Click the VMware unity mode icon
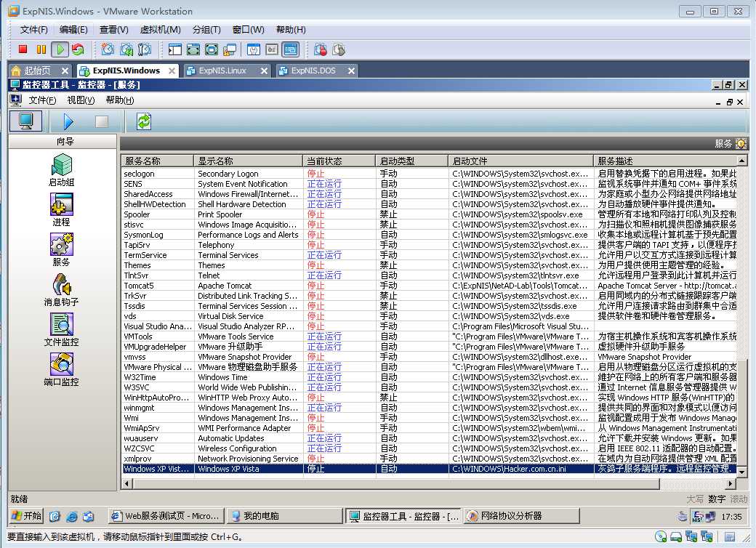The height and width of the screenshot is (548, 756). [x=230, y=49]
